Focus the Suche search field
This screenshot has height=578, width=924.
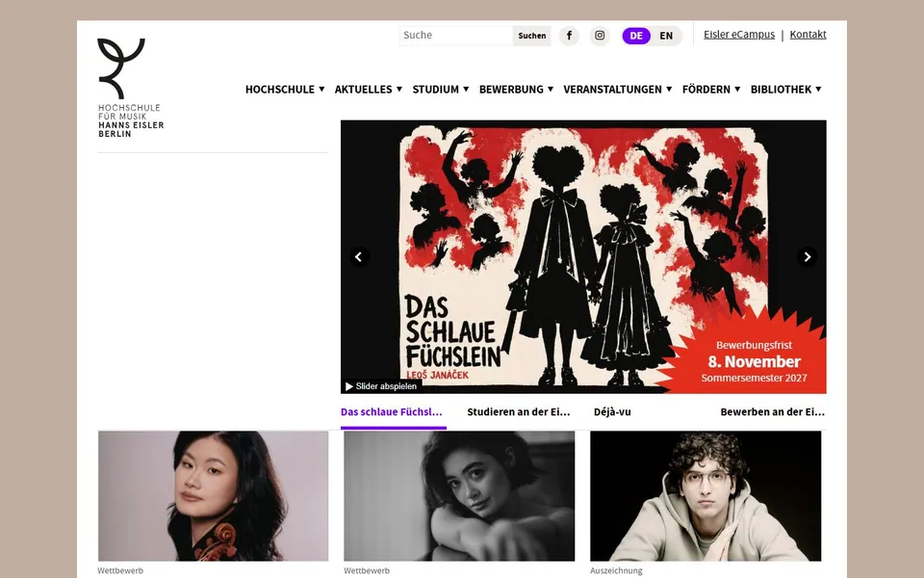click(456, 36)
